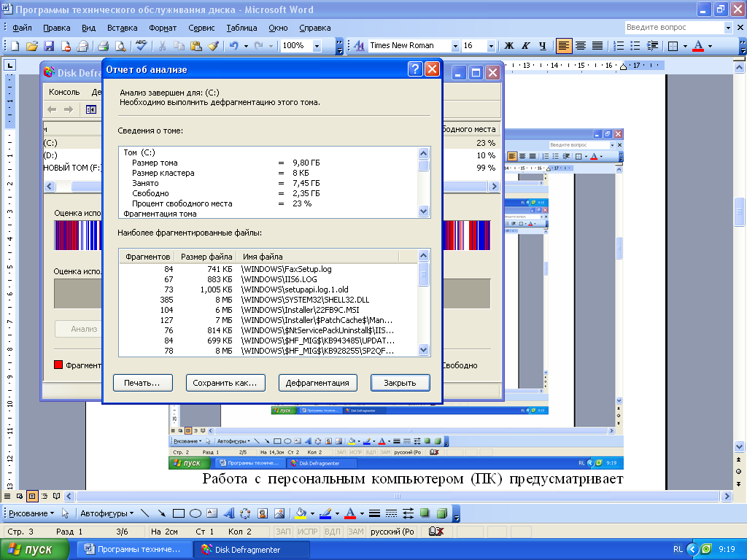Click the Дефрагментация button
747x560 pixels.
click(318, 383)
